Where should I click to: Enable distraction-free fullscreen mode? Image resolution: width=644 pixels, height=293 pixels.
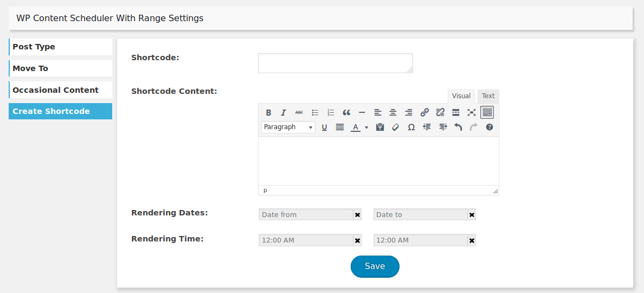coord(471,112)
